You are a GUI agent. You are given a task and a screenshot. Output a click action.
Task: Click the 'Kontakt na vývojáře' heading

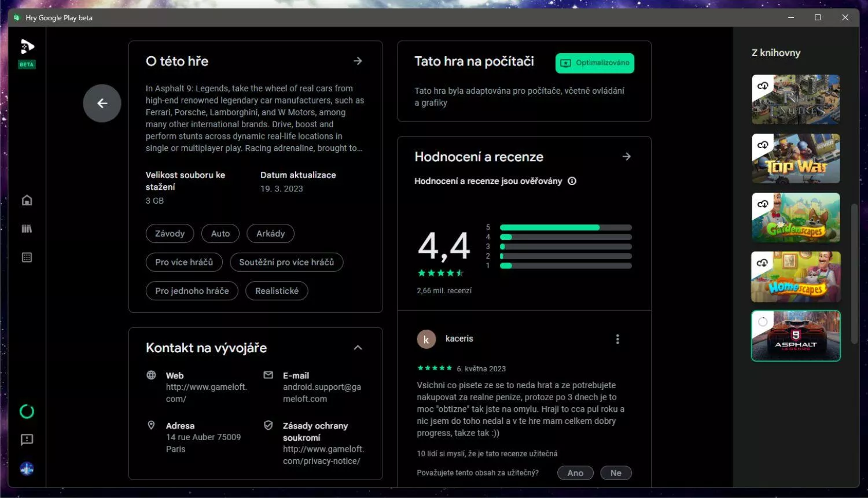[x=207, y=348]
